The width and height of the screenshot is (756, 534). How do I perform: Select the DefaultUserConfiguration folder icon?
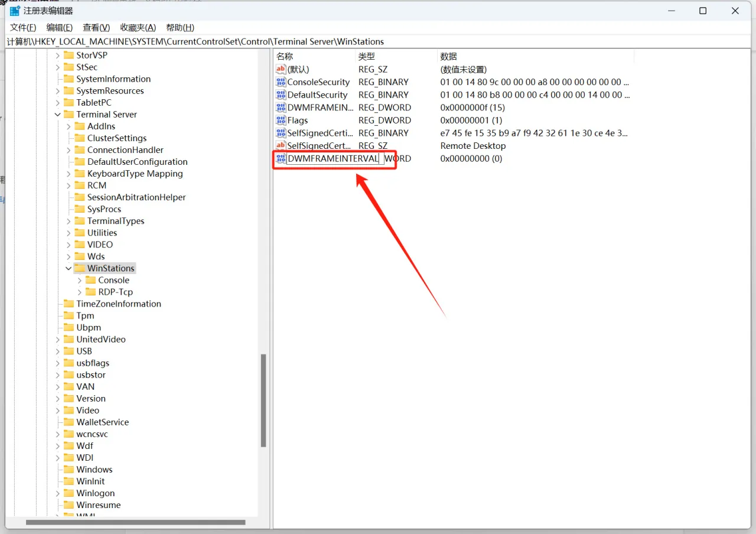point(79,162)
